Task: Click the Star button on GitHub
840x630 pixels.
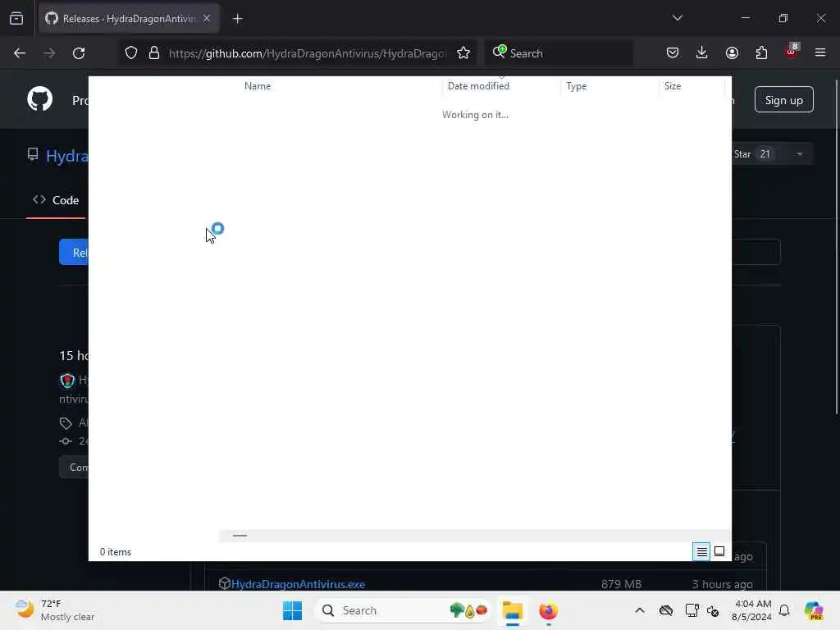Action: click(752, 154)
